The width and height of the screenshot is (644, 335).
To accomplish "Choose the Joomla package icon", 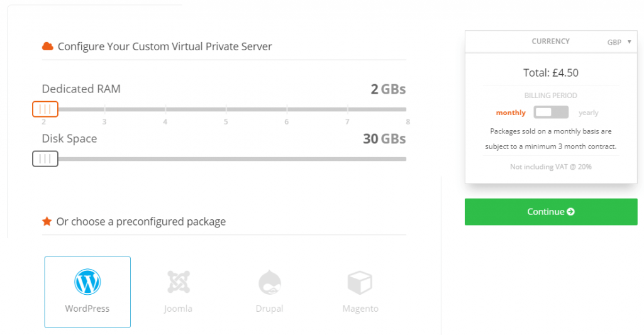I will 179,282.
